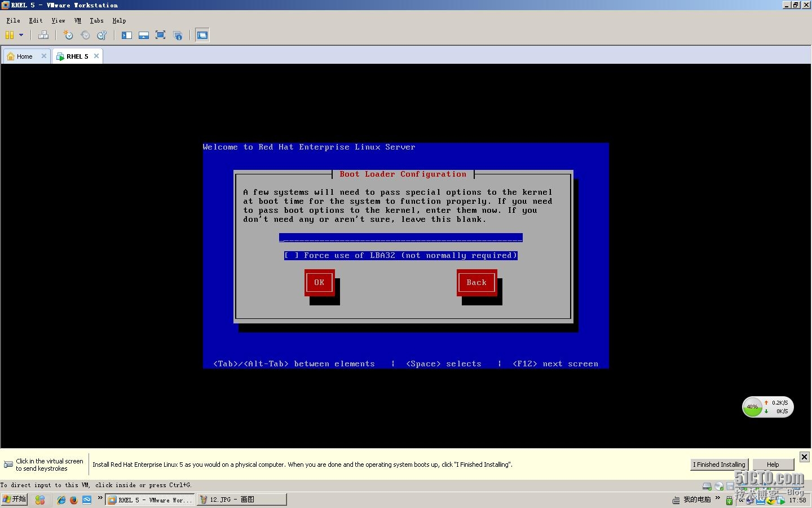Viewport: 812px width, 508px height.
Task: Click the colorful quick launch icon beside Start
Action: click(x=39, y=500)
